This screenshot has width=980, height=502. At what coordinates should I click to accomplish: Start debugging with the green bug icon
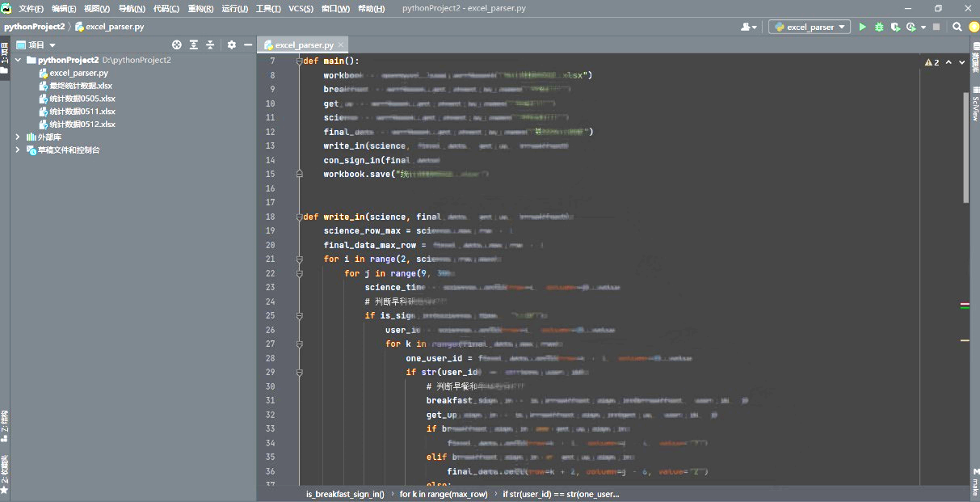coord(878,27)
